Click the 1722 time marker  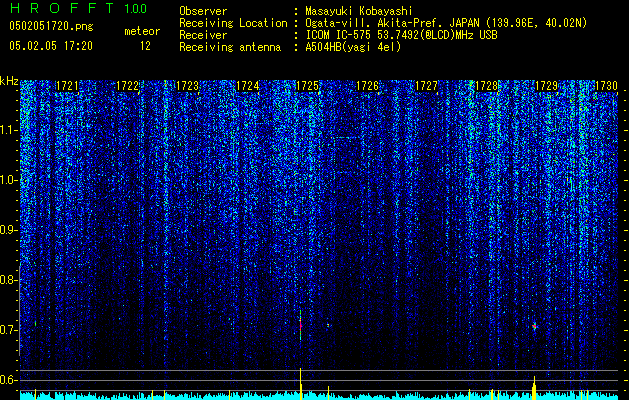(x=128, y=86)
